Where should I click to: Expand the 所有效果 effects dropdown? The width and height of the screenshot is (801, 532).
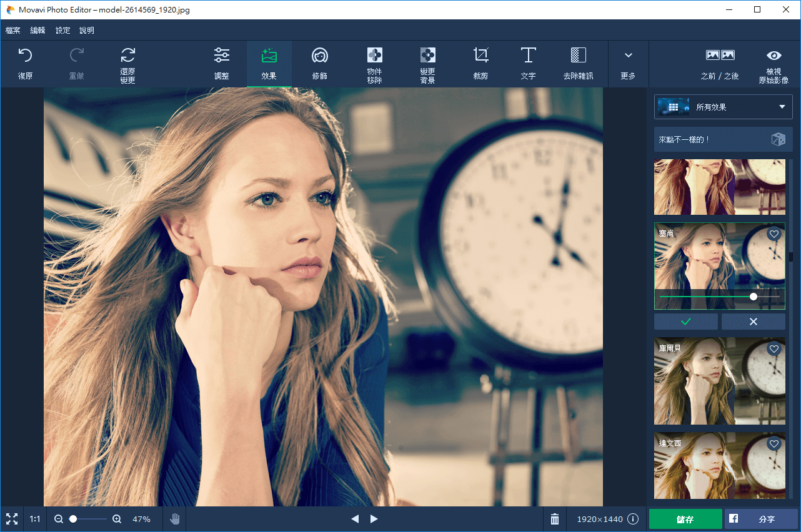tap(723, 107)
